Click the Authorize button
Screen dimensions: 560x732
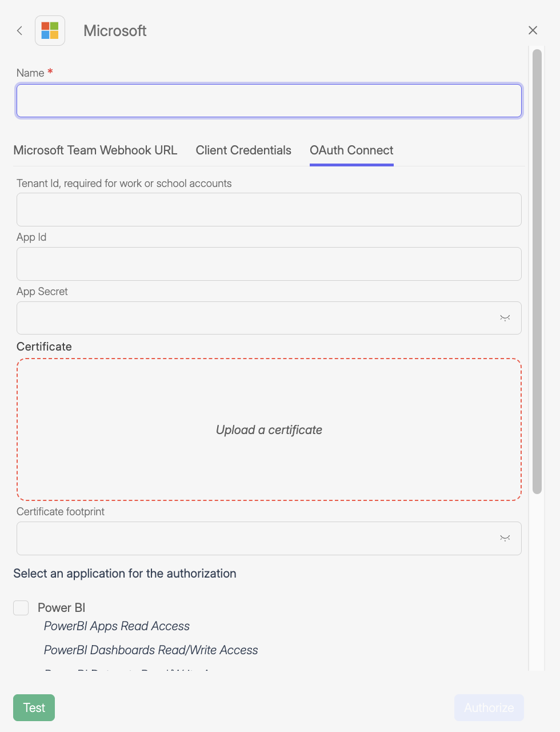pos(489,707)
